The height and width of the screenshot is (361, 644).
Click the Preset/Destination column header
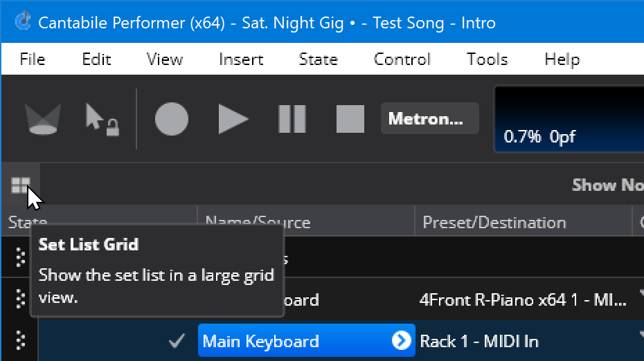point(524,221)
